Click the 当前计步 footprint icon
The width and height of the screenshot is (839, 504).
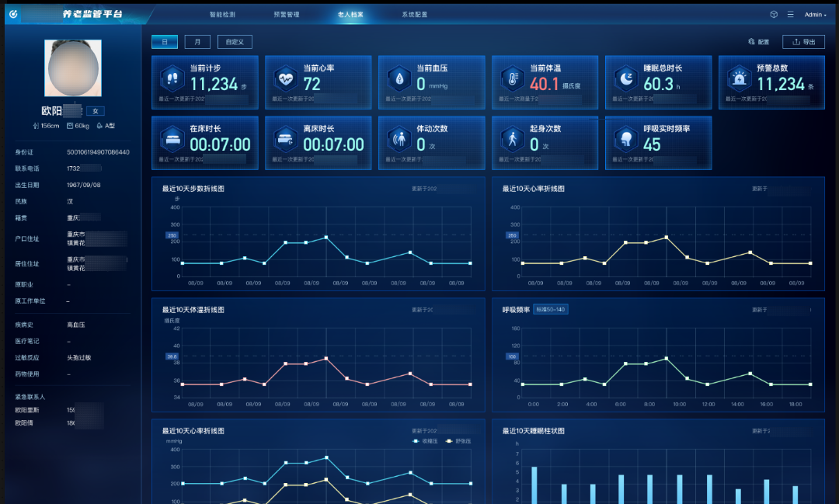(171, 78)
